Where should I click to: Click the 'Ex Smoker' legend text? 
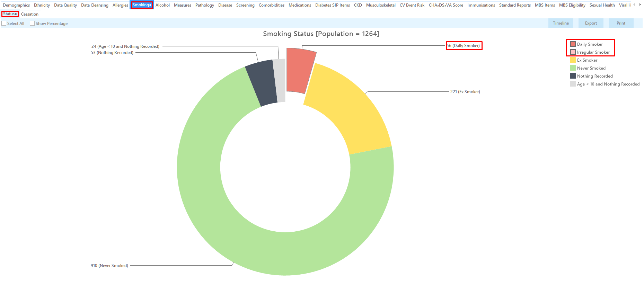[x=587, y=60]
